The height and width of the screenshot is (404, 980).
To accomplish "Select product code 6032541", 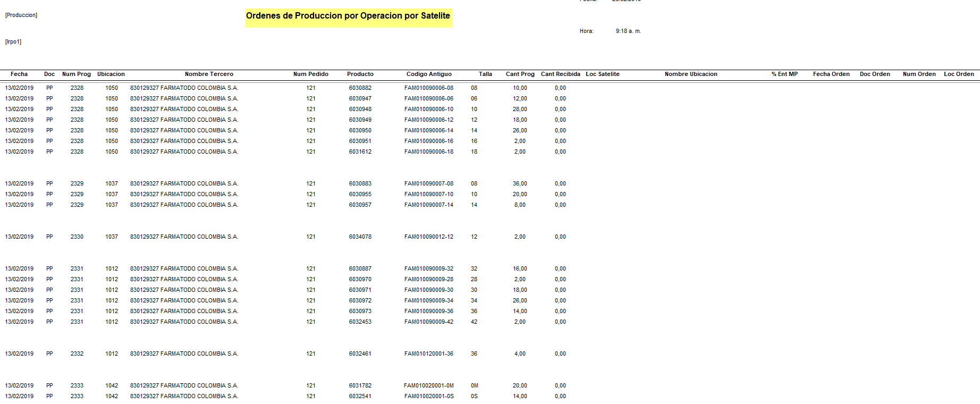I will coord(360,396).
